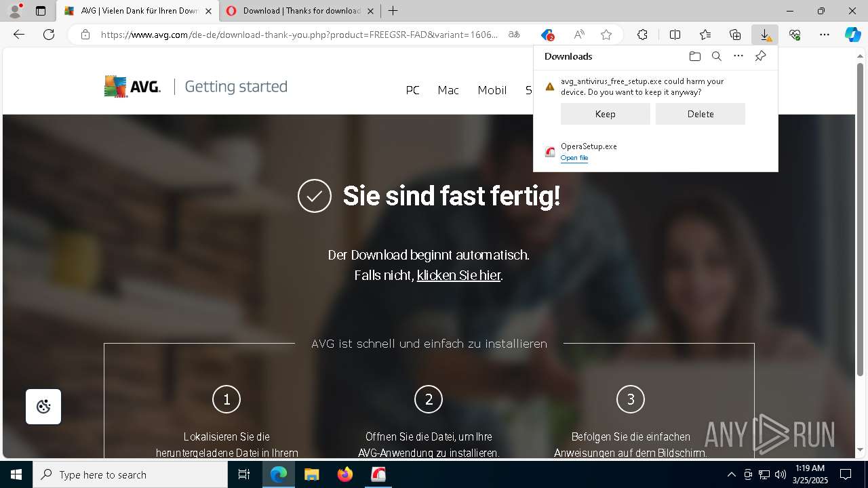The height and width of the screenshot is (488, 868).
Task: Close the Opera Download tab
Action: [x=370, y=11]
